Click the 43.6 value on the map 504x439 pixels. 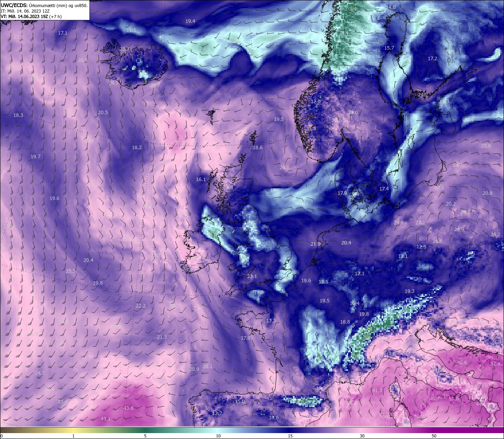click(128, 408)
